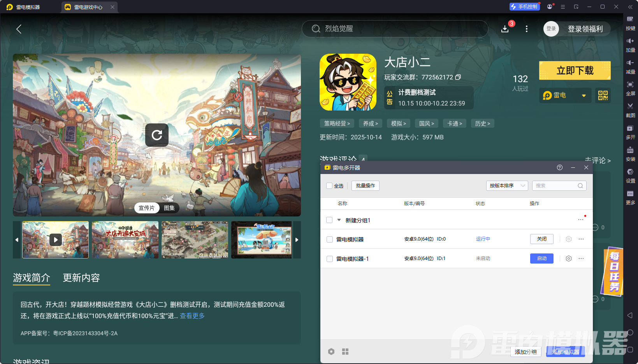Image resolution: width=638 pixels, height=364 pixels.
Task: Open the 策略经营 tag
Action: coord(337,123)
